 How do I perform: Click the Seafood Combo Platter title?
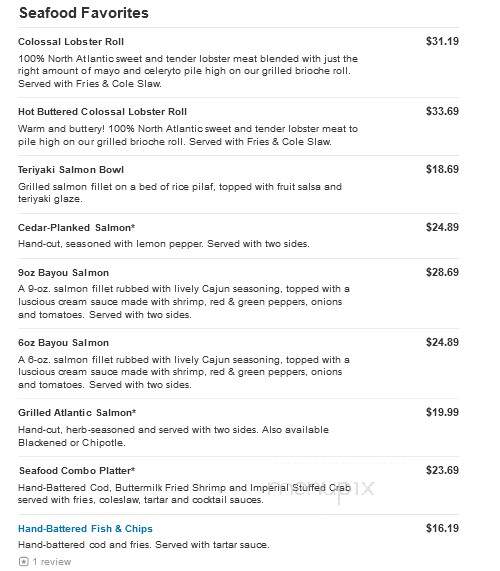pyautogui.click(x=77, y=470)
